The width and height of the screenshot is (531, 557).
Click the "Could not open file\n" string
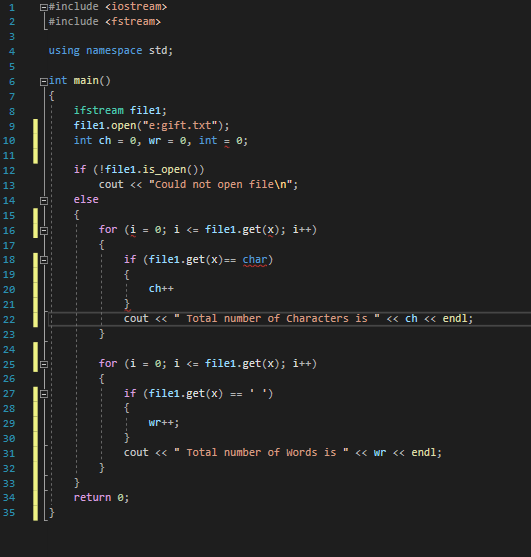coord(220,184)
